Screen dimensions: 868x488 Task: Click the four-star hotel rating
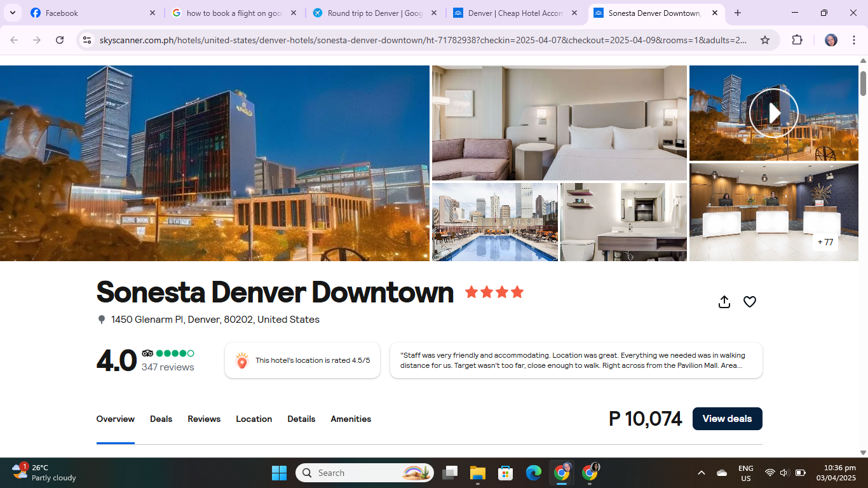[494, 292]
